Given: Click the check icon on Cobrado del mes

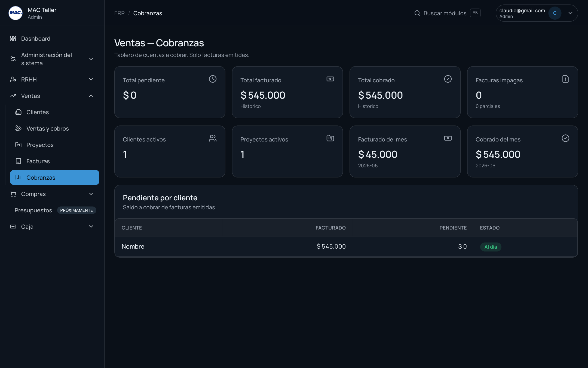Looking at the screenshot, I should click(565, 138).
